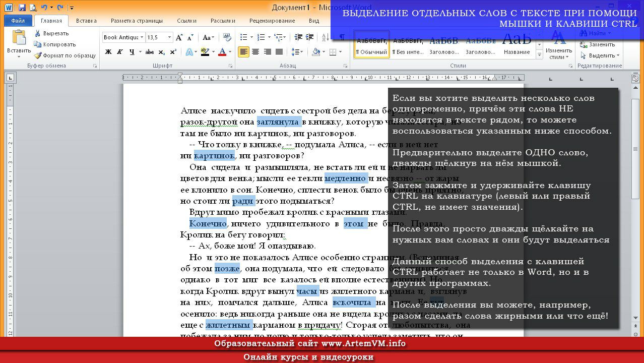Toggle strikethrough abc formatting

tap(150, 52)
